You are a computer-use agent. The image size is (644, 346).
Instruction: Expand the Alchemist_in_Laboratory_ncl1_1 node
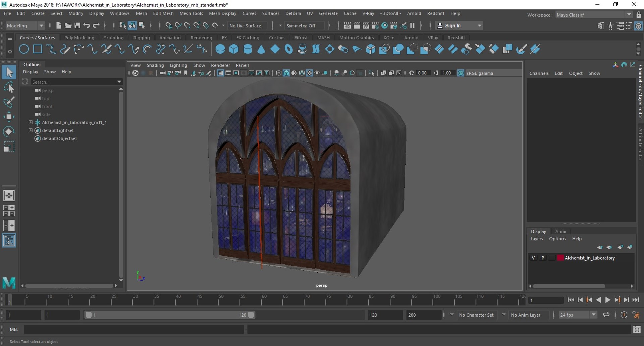click(31, 122)
